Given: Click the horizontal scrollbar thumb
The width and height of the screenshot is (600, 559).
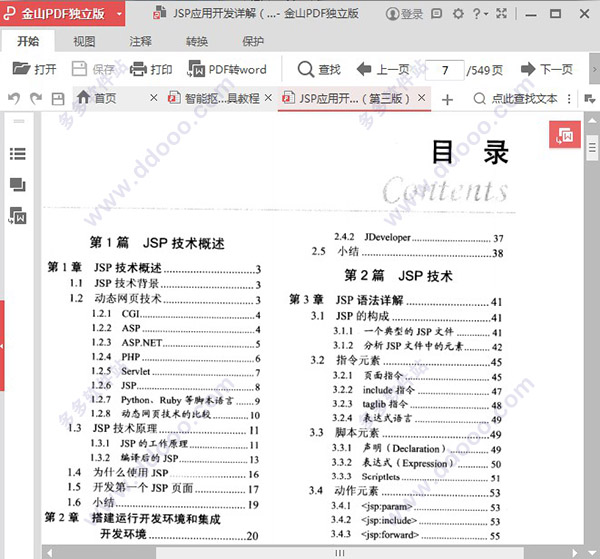Looking at the screenshot, I should pyautogui.click(x=339, y=553).
